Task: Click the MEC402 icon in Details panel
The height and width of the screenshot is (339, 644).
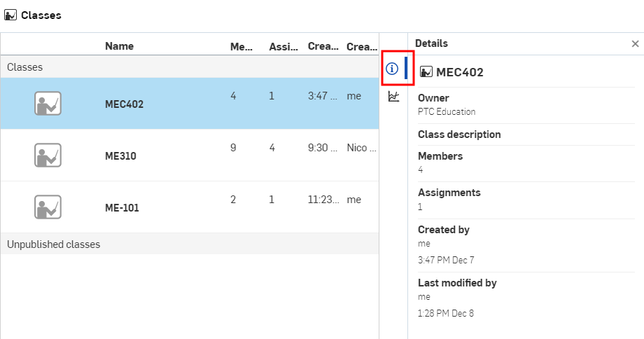Action: (x=426, y=72)
